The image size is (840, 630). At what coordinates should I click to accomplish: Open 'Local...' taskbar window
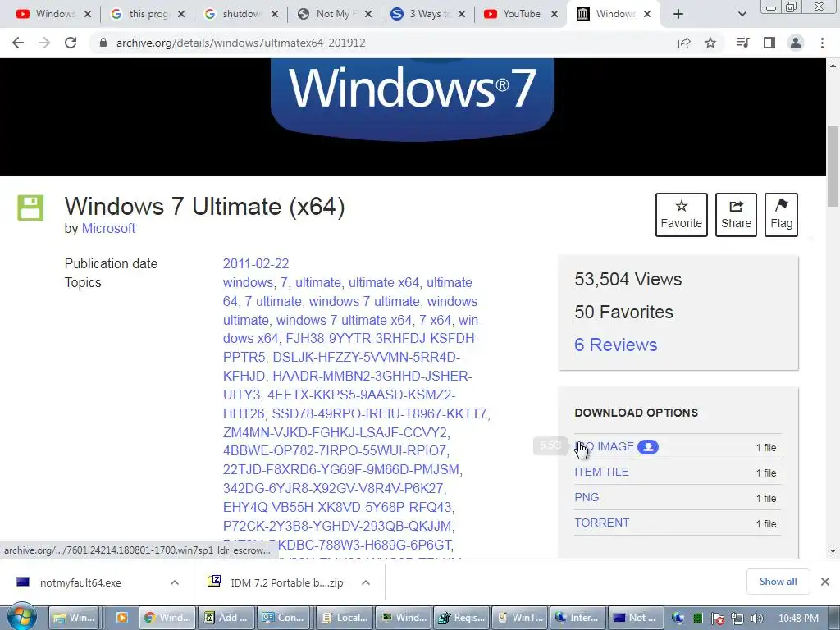tap(344, 618)
